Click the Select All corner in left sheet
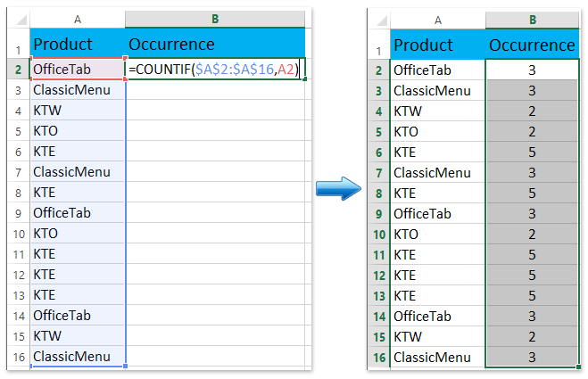The image size is (588, 379). coord(17,19)
